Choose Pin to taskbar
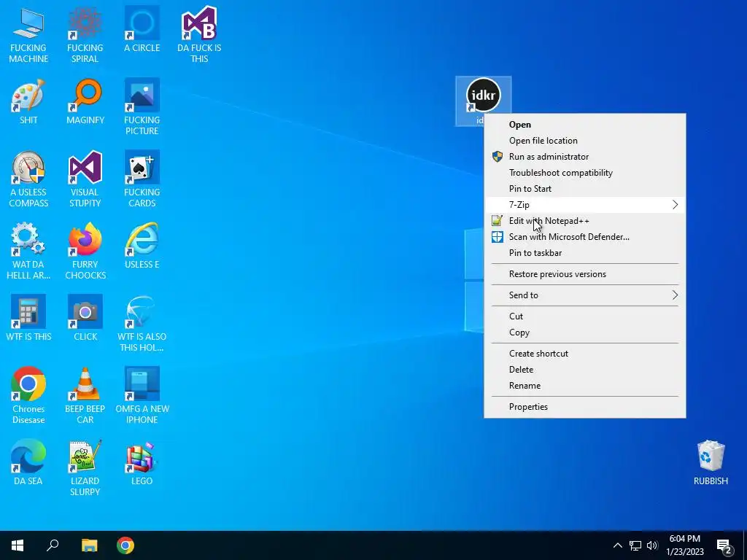Image resolution: width=747 pixels, height=560 pixels. [x=585, y=253]
